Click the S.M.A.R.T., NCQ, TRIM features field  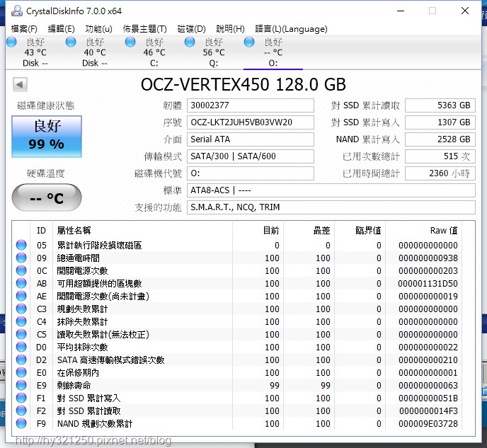[331, 207]
